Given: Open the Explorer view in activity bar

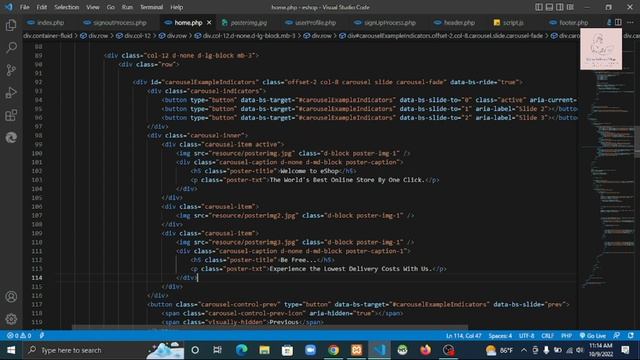Looking at the screenshot, I should click(x=11, y=25).
